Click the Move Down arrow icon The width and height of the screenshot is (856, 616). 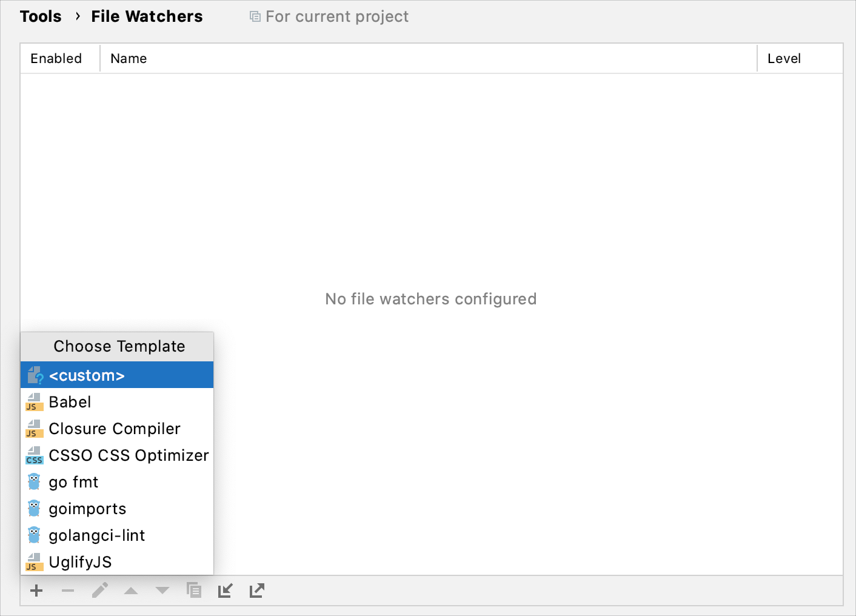pyautogui.click(x=162, y=591)
